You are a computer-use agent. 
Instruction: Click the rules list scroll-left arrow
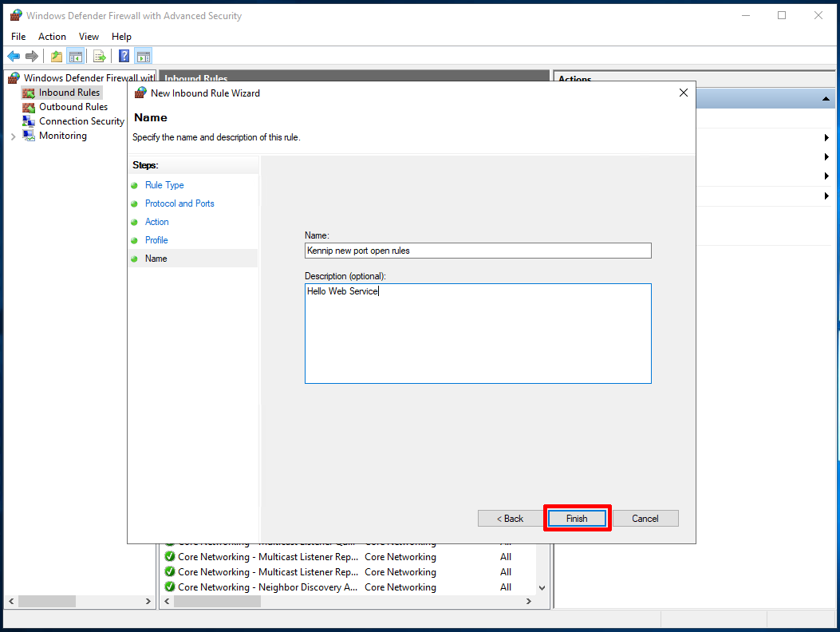coord(168,602)
